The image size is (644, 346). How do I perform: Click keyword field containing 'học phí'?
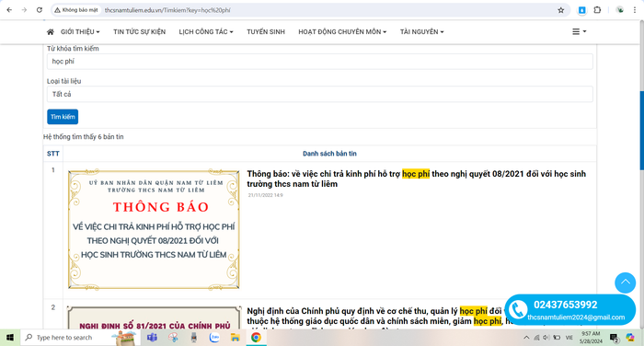319,62
